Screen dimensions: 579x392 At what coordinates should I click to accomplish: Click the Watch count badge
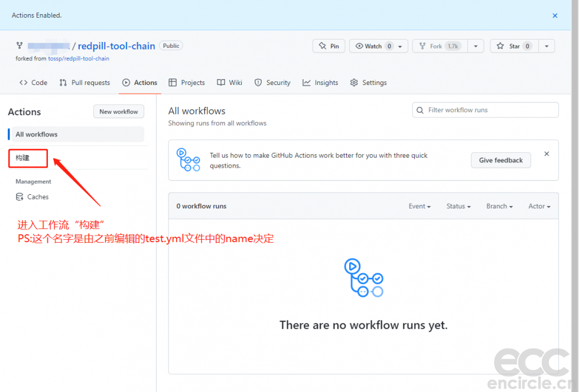pos(389,46)
